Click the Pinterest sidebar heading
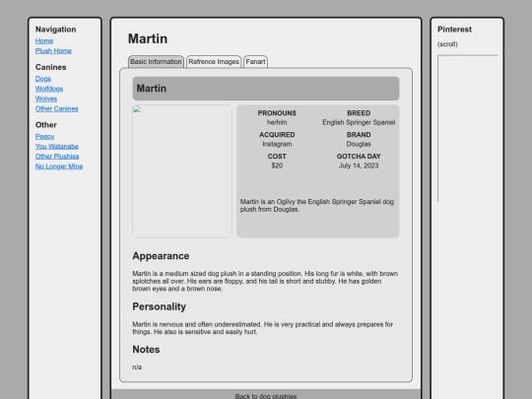 tap(454, 30)
